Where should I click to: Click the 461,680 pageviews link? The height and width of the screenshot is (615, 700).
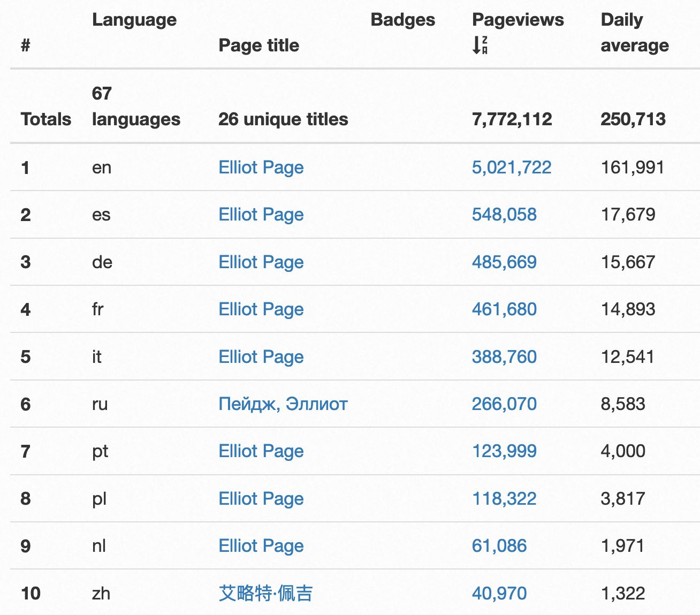click(504, 309)
